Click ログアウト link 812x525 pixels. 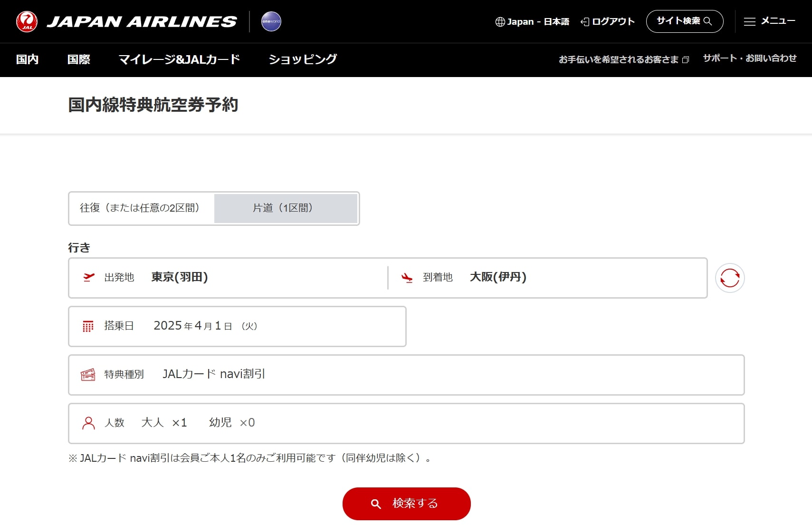608,21
